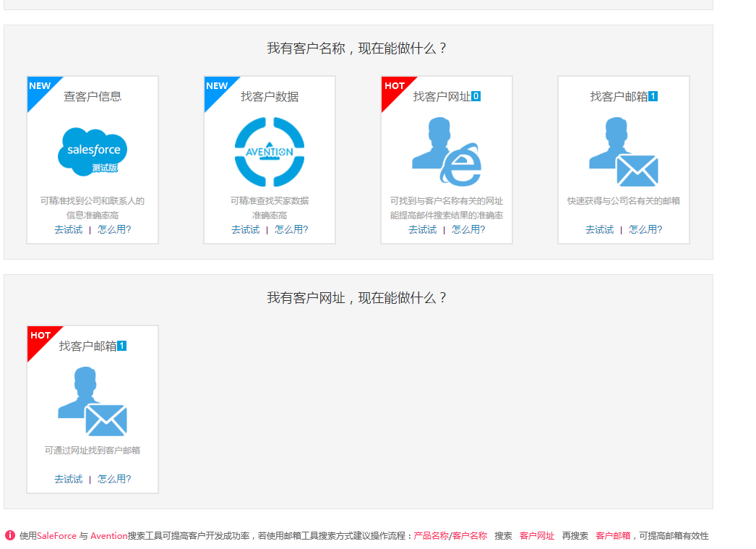Viewport: 756px width, 549px height.
Task: Open 怎么用? help for 找客户数据
Action: click(x=291, y=229)
